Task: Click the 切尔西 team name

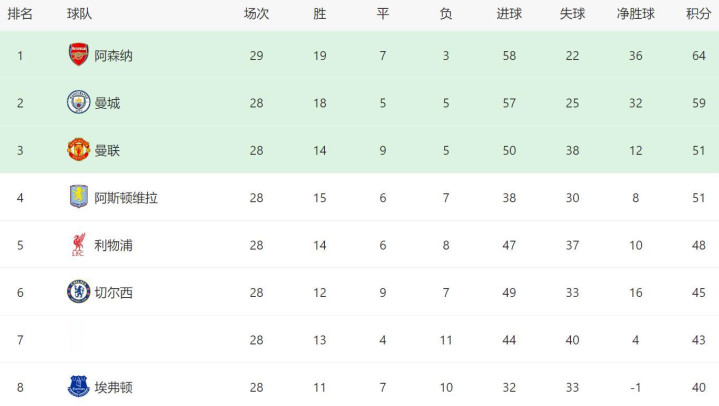Action: click(113, 293)
